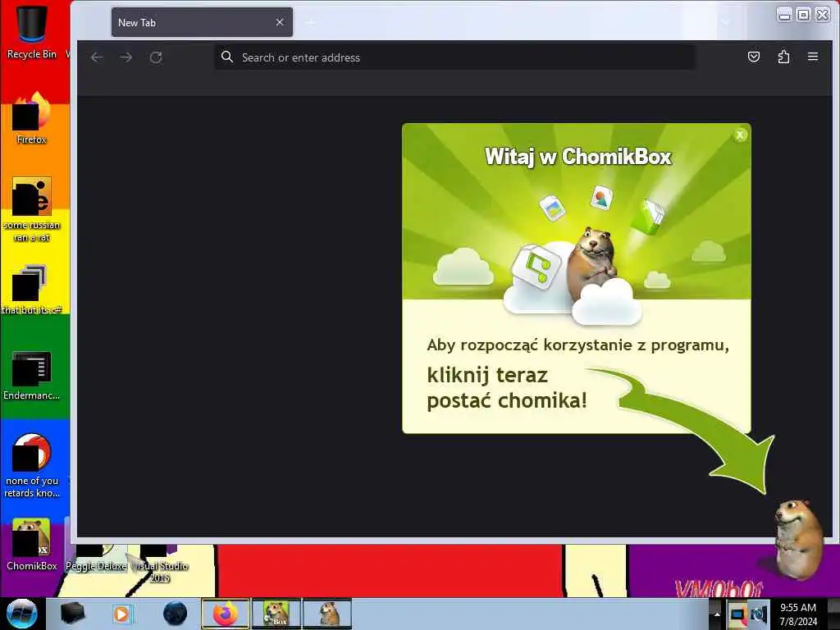Click the black box taskbar icon
Image resolution: width=840 pixels, height=630 pixels.
(x=73, y=614)
